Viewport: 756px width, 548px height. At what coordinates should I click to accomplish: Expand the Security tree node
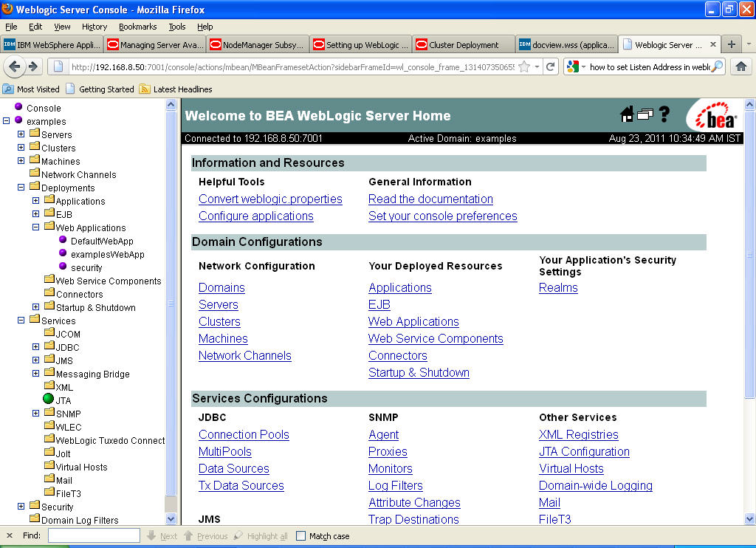21,506
